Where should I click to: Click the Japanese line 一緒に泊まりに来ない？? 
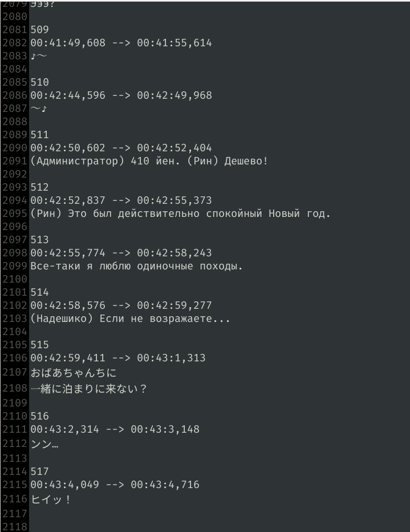tap(89, 389)
